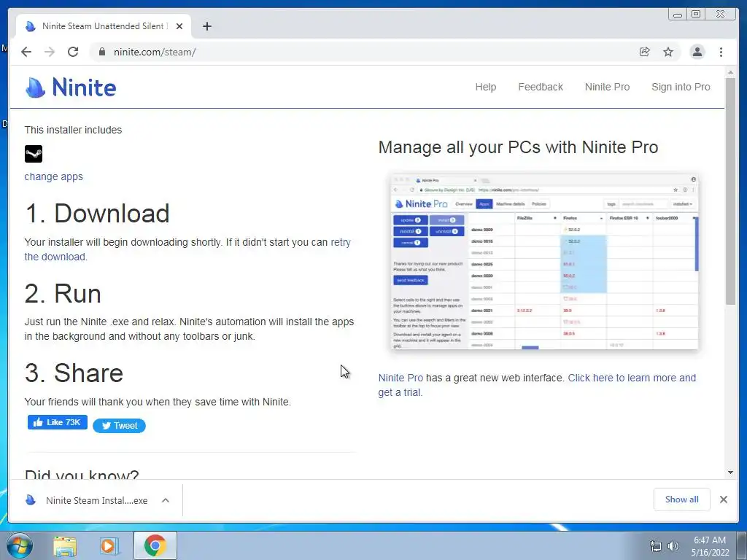Click the Ninite Pro text link
The width and height of the screenshot is (747, 560).
400,378
